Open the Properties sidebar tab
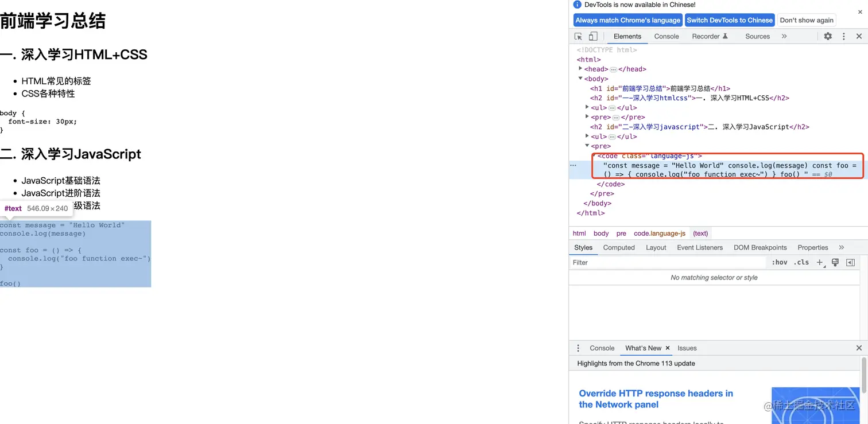Viewport: 868px width, 424px height. click(x=813, y=247)
